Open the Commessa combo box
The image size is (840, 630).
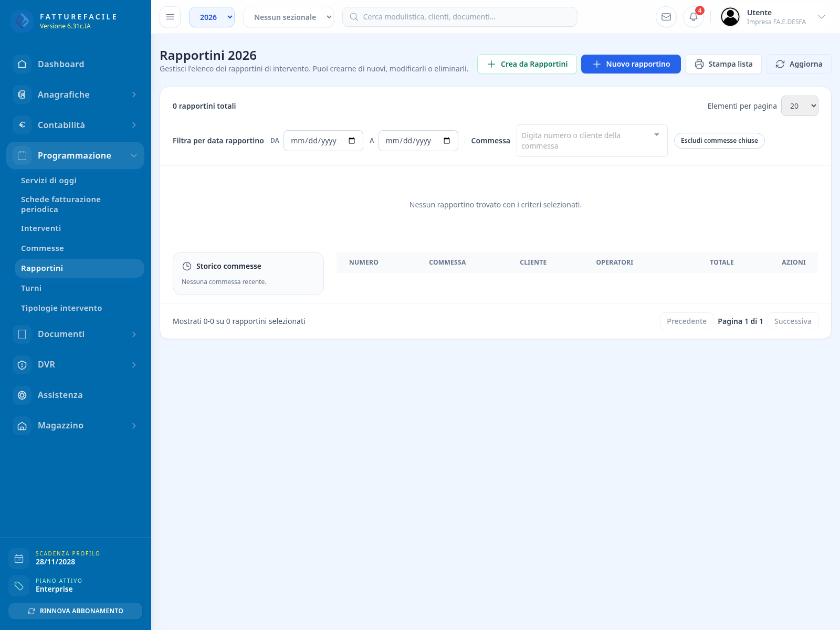[592, 141]
